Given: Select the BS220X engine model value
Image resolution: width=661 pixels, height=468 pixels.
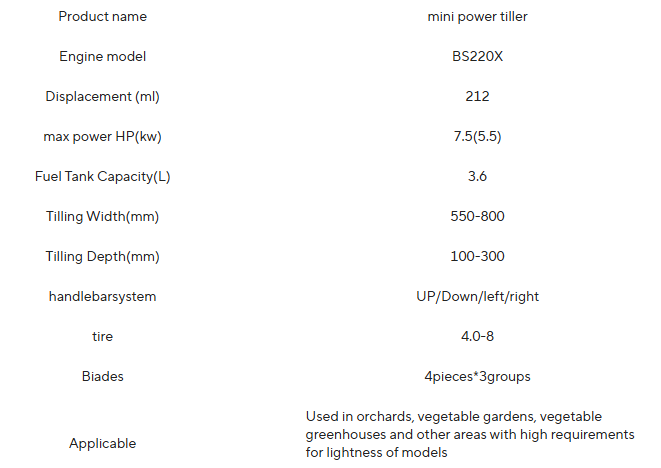Looking at the screenshot, I should [477, 57].
